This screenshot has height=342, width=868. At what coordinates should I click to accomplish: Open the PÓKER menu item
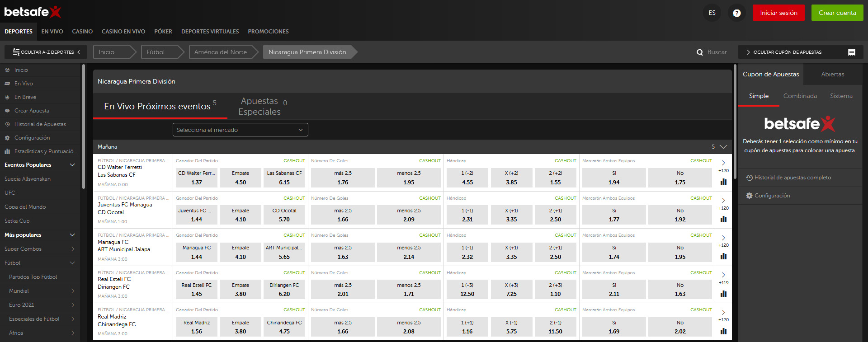click(x=163, y=32)
